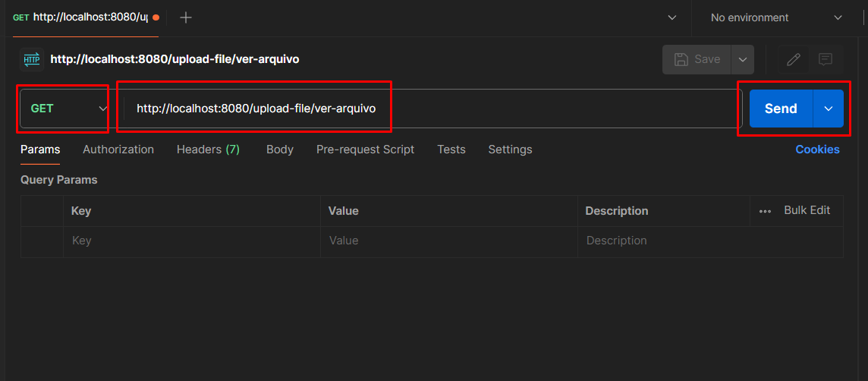Click the floppy disk Save button
This screenshot has height=381, width=868.
697,59
